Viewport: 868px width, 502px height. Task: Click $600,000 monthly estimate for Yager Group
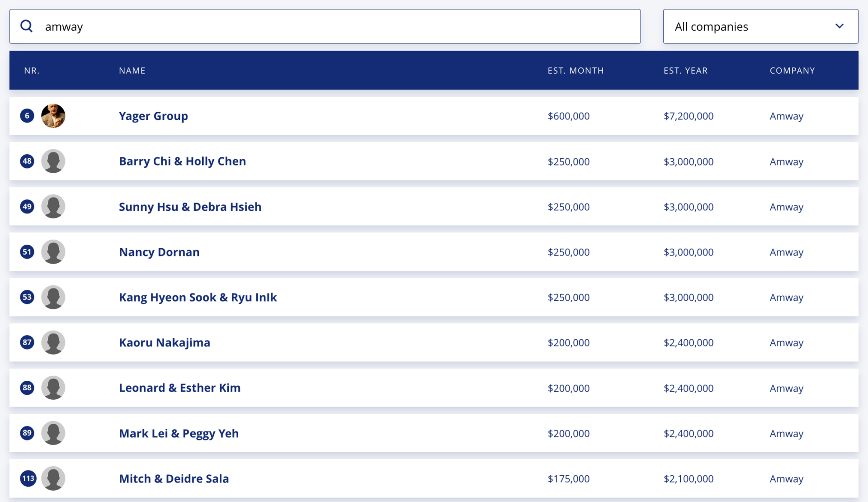coord(568,116)
